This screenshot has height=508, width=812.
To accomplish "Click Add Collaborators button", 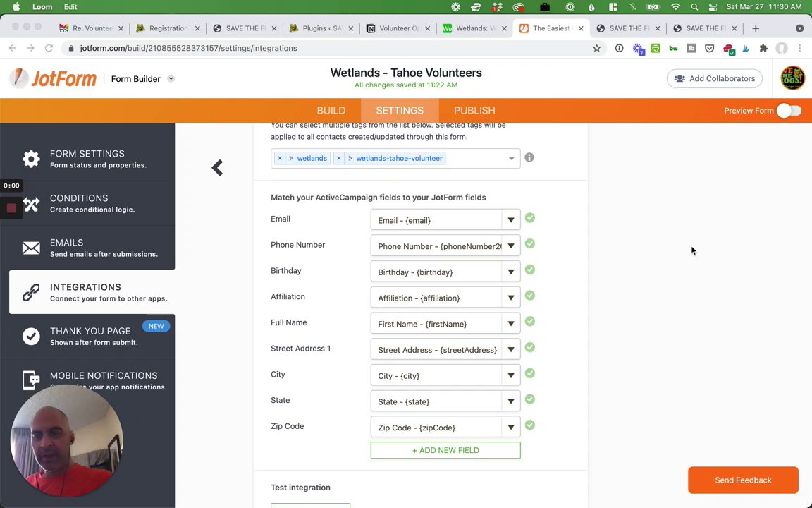I will pos(714,79).
